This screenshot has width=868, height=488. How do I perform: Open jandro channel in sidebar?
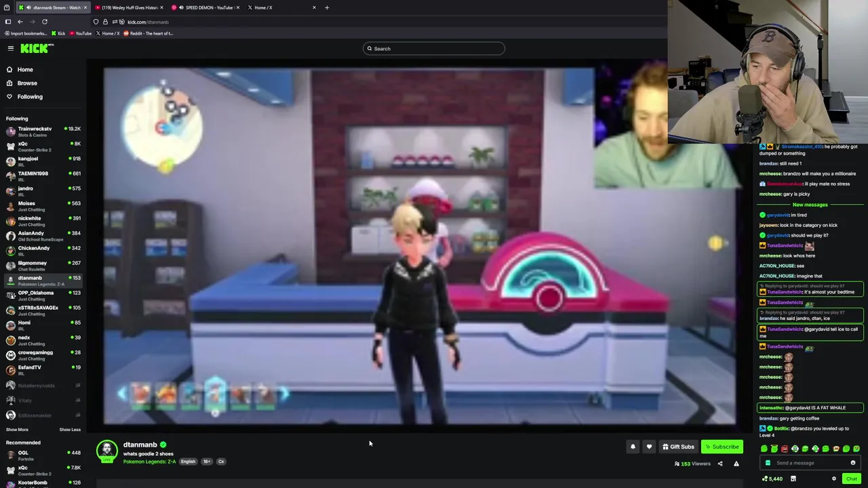(x=43, y=191)
